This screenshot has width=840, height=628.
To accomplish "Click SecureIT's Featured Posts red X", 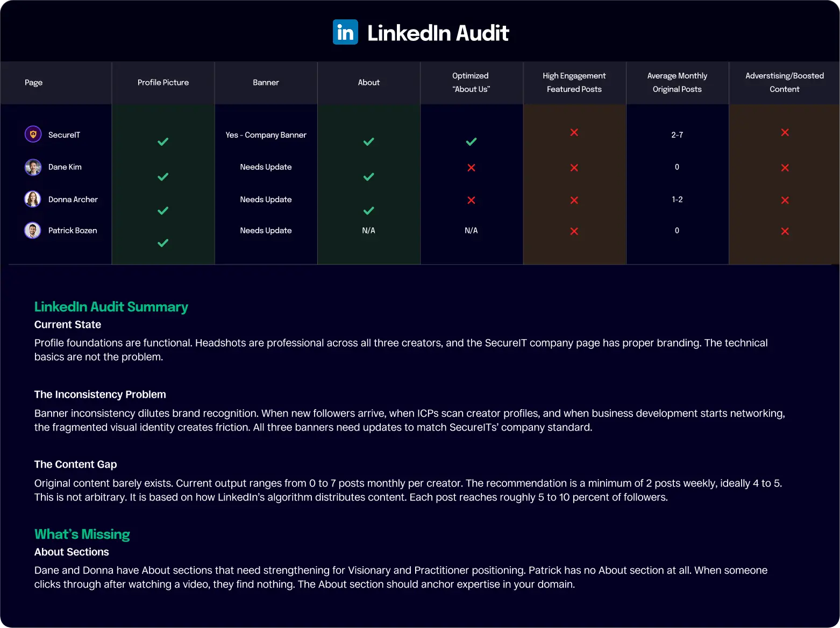I will point(574,132).
